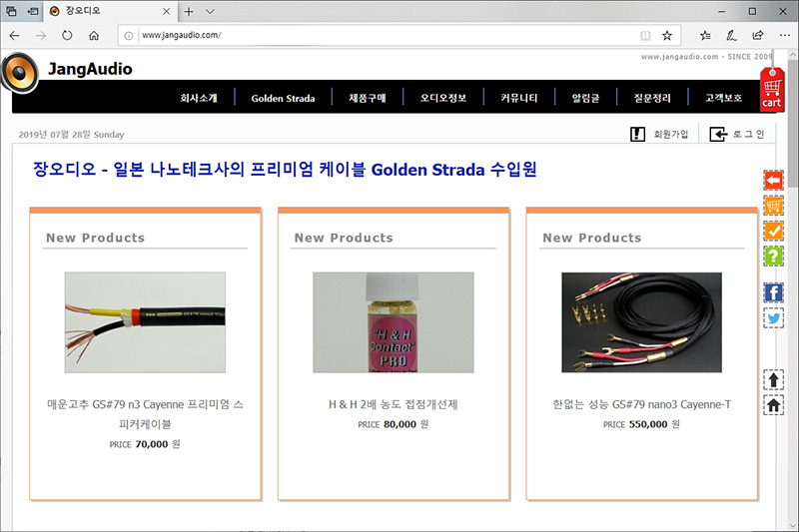799x532 pixels.
Task: Open the Golden Strada menu
Action: point(283,98)
